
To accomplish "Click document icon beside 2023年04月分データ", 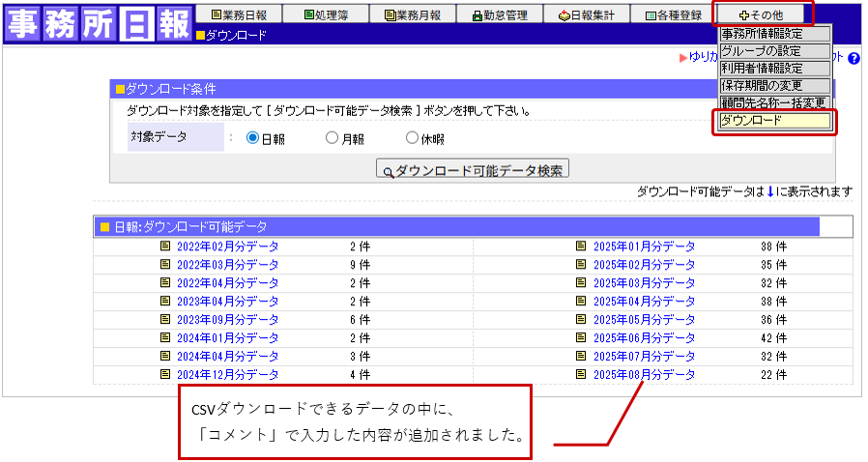I will tap(165, 301).
